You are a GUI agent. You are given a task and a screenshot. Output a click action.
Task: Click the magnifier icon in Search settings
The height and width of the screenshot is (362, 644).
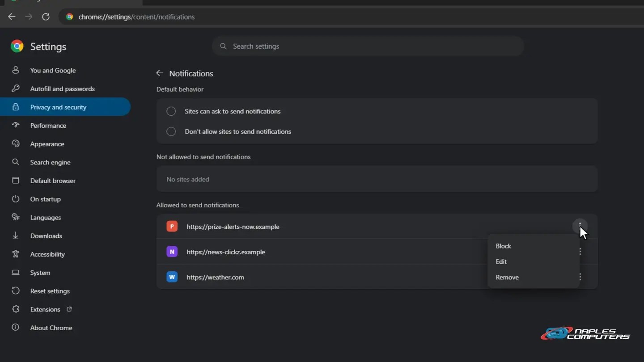[x=223, y=46]
